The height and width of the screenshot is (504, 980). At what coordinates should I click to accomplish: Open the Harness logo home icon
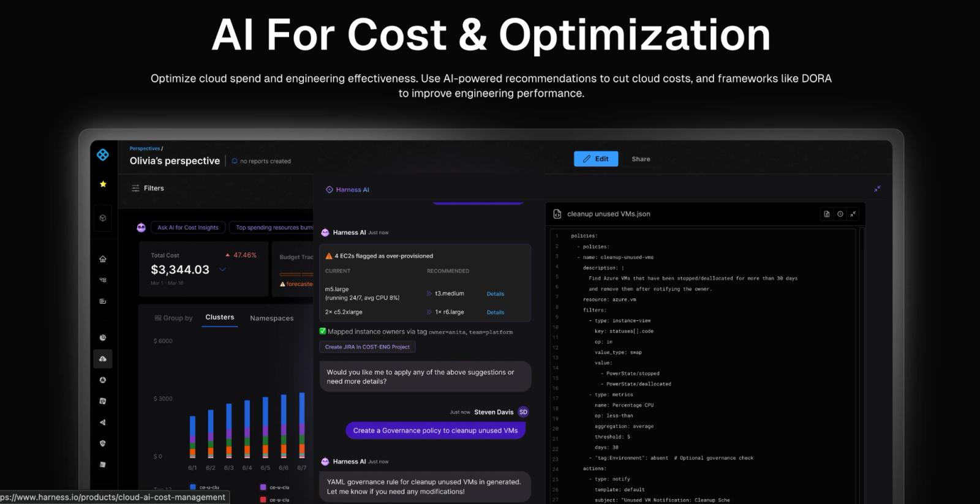point(103,155)
